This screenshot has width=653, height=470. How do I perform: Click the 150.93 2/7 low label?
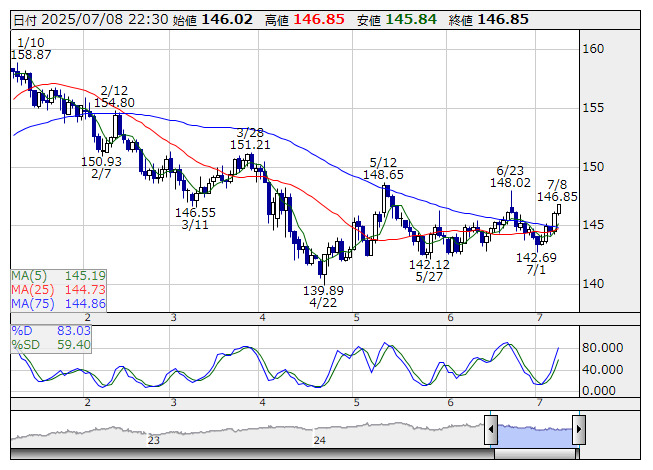(101, 167)
